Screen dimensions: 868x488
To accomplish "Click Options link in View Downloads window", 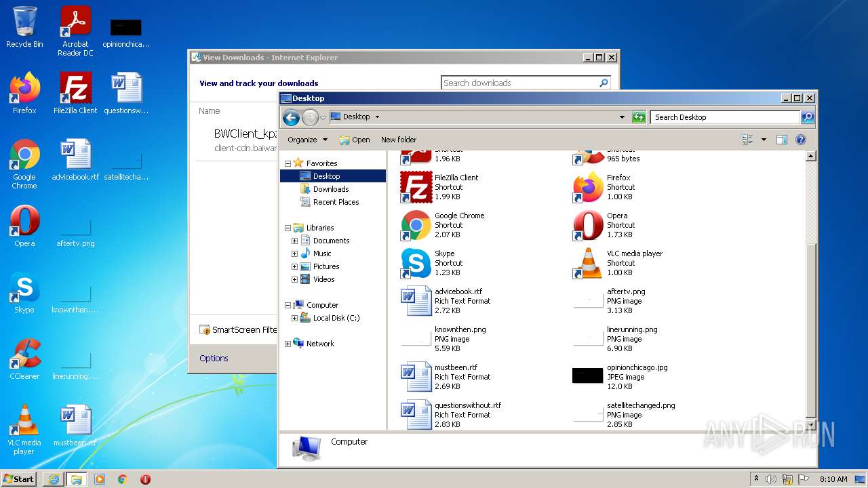I will click(214, 358).
